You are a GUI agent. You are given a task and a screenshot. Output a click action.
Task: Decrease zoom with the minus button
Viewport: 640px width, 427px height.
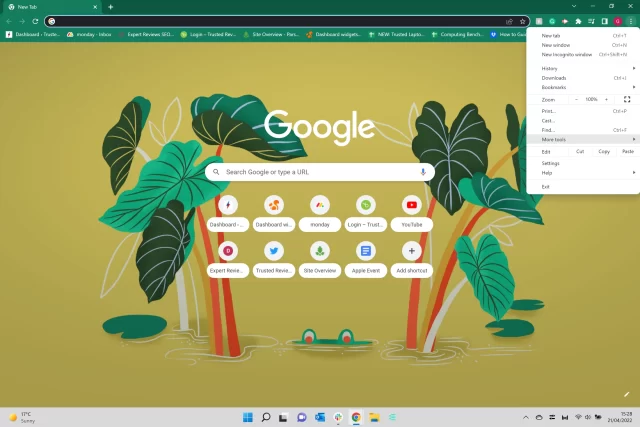[x=576, y=99]
